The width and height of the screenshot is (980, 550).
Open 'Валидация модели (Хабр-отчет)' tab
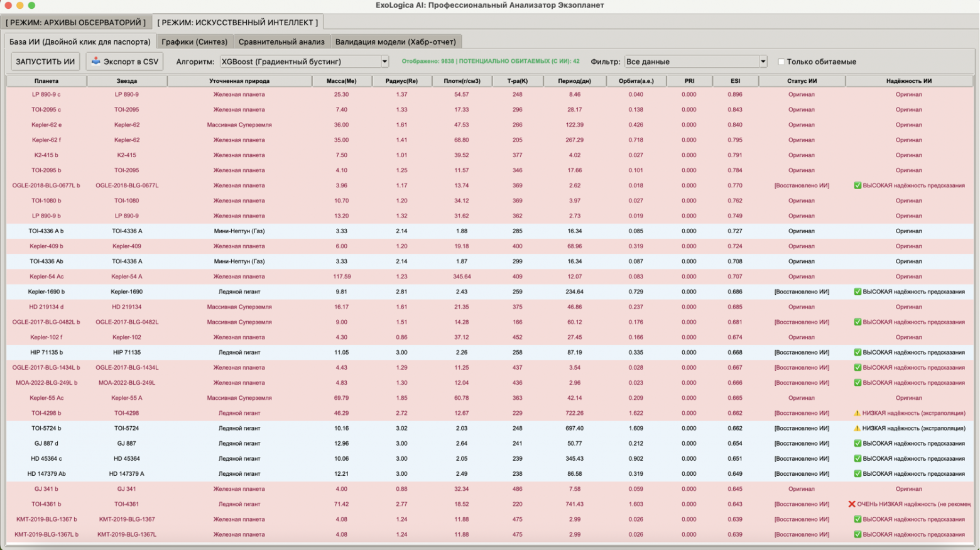tap(395, 41)
